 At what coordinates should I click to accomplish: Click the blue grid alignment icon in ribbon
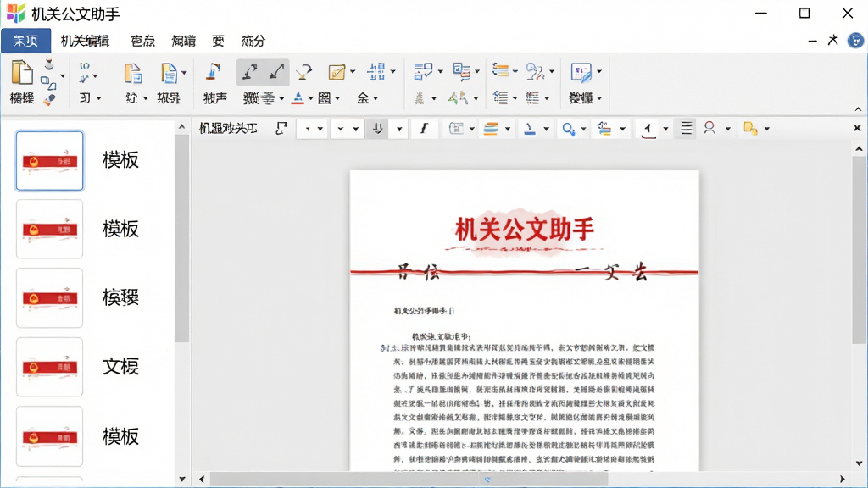coord(376,71)
